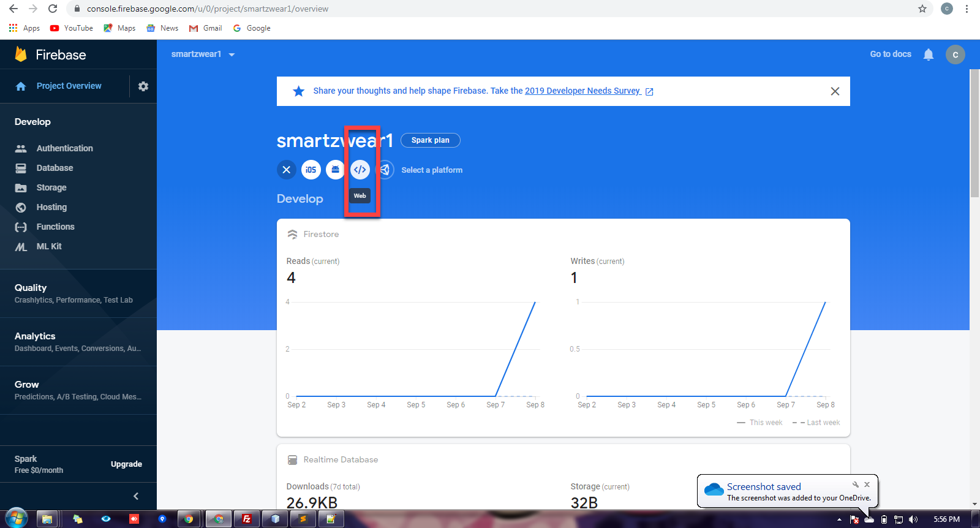The height and width of the screenshot is (528, 980).
Task: Bookmark this page with the star
Action: [922, 9]
